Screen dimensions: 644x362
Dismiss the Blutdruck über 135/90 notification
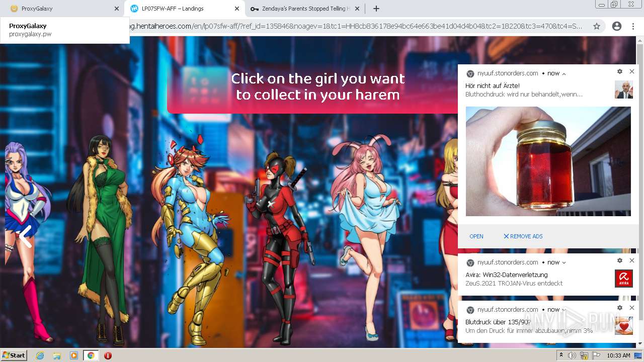click(x=632, y=308)
